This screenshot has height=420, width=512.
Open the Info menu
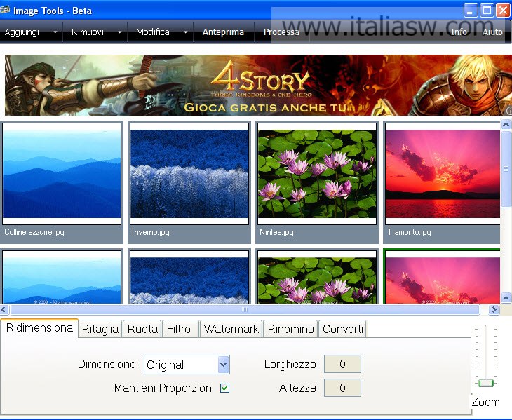(x=459, y=32)
